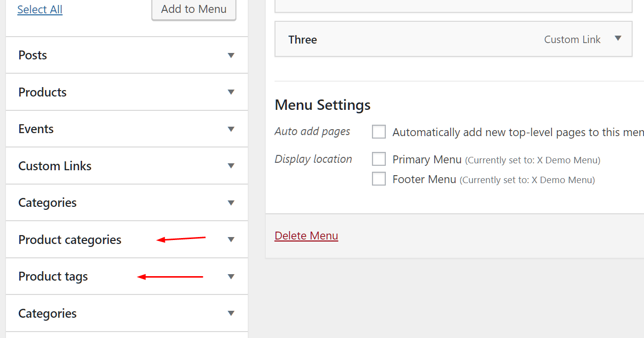
Task: Click the Add to Menu button
Action: pos(194,9)
